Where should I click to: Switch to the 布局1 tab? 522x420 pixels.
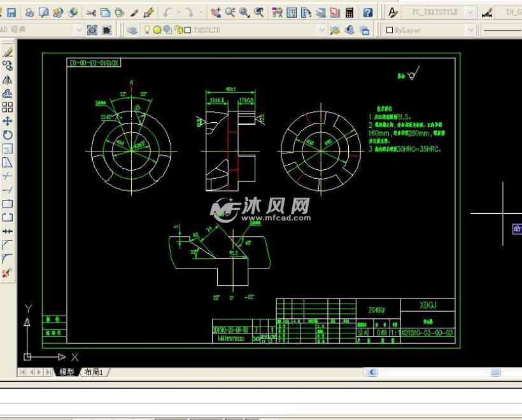tap(94, 372)
